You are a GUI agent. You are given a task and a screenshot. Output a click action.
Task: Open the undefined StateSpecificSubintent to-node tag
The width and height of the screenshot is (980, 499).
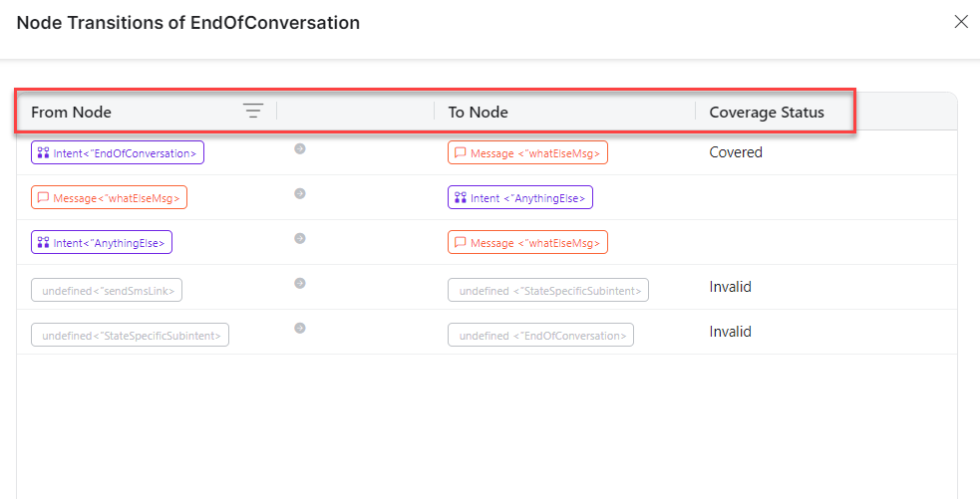tap(547, 290)
